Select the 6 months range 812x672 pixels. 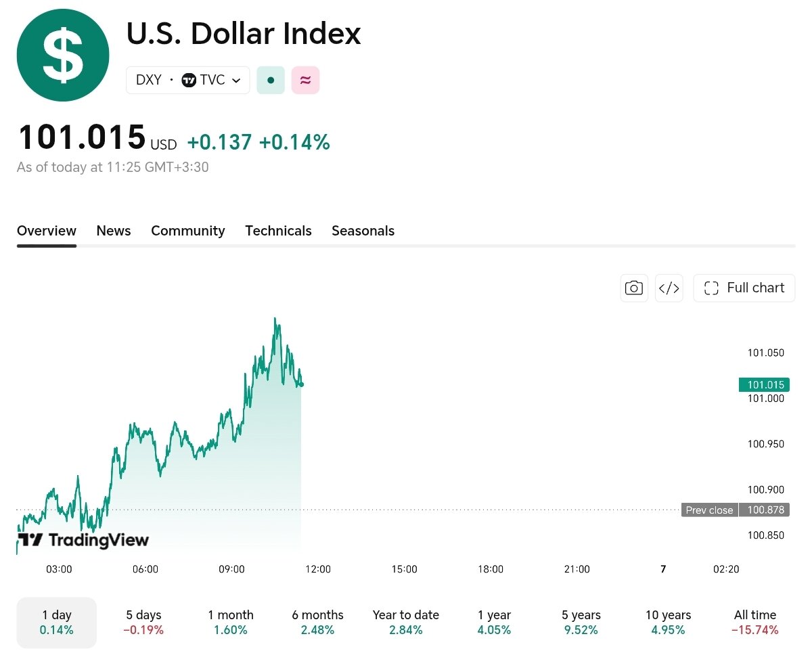[318, 623]
